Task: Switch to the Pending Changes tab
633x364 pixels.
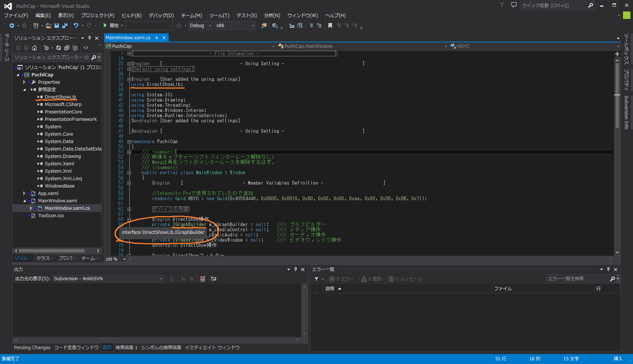Action: click(32, 348)
